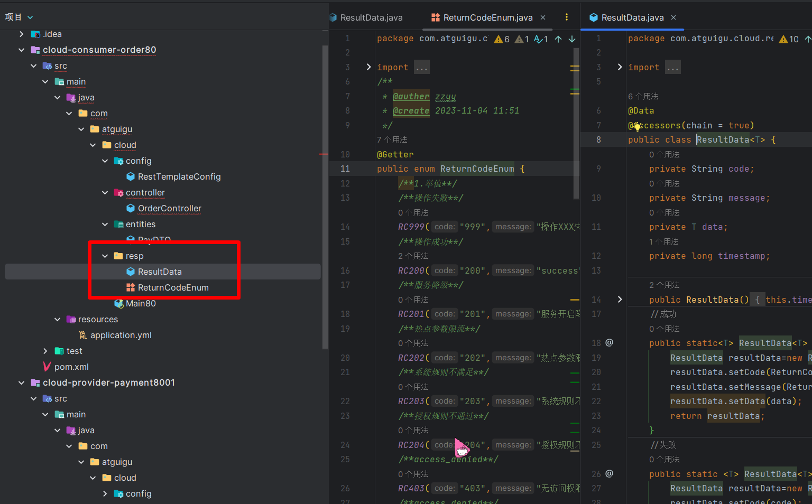812x504 pixels.
Task: Go to previous problem in right editor
Action: (808, 39)
